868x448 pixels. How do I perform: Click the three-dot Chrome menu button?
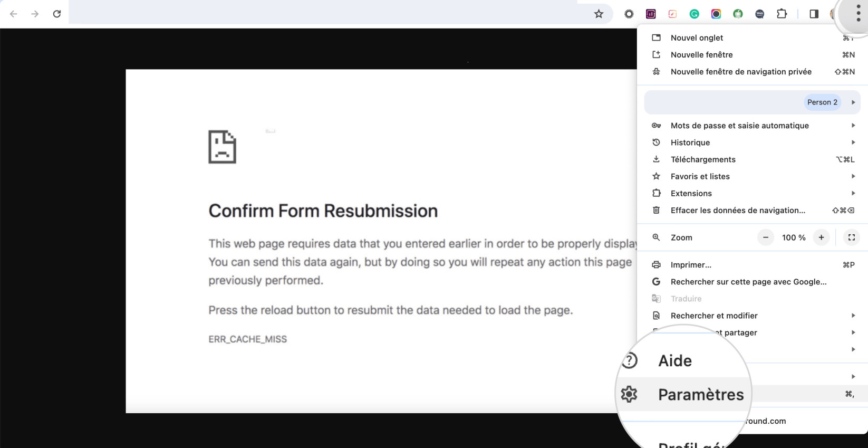coord(859,13)
